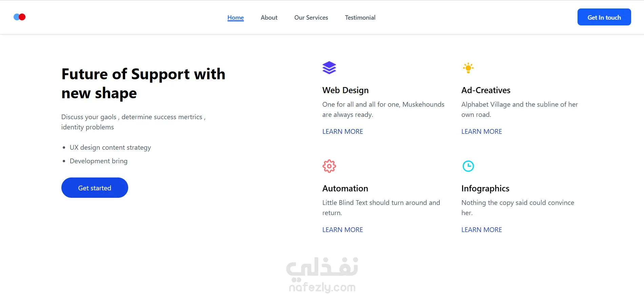This screenshot has width=644, height=294.
Task: Click the Ad-Creatives heading
Action: (x=486, y=90)
